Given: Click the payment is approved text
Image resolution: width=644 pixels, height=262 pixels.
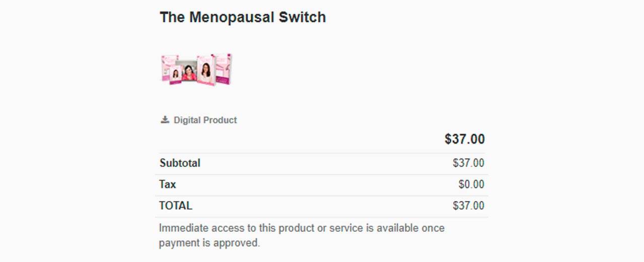Looking at the screenshot, I should click(209, 243).
